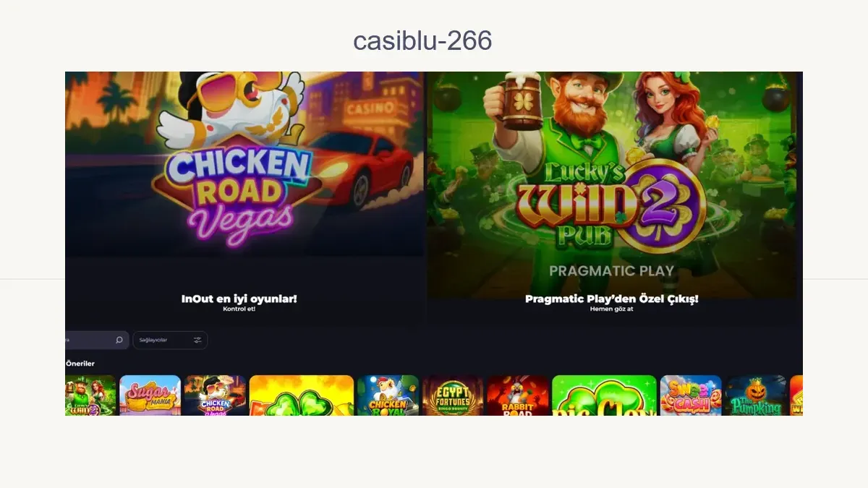Image resolution: width=868 pixels, height=488 pixels.
Task: Click 'Pragmatic Play'den Özel Çıkış!' heading
Action: tap(611, 298)
